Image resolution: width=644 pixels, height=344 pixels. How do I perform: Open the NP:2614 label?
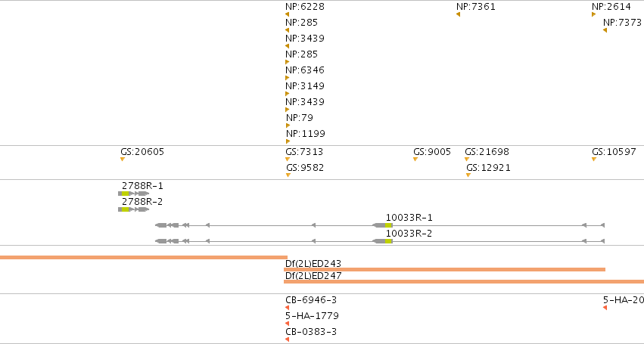(611, 7)
